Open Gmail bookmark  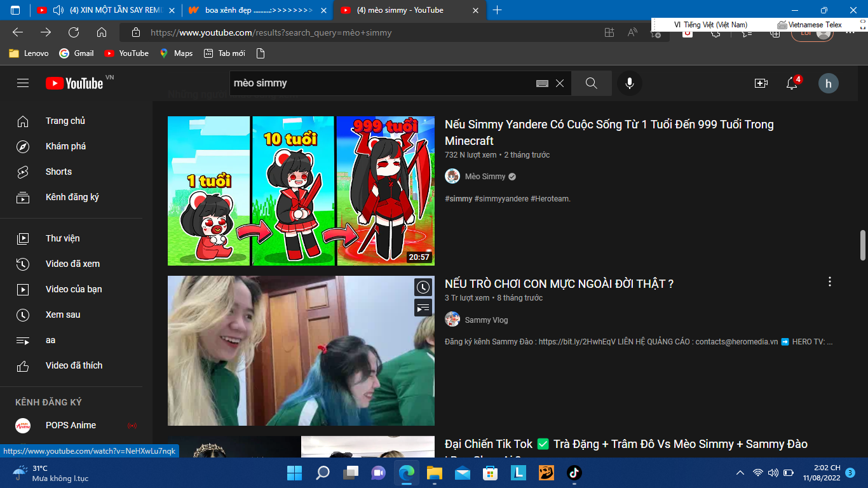76,53
